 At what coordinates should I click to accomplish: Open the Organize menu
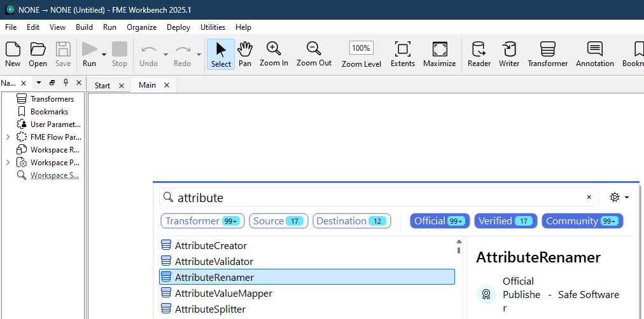(x=142, y=27)
